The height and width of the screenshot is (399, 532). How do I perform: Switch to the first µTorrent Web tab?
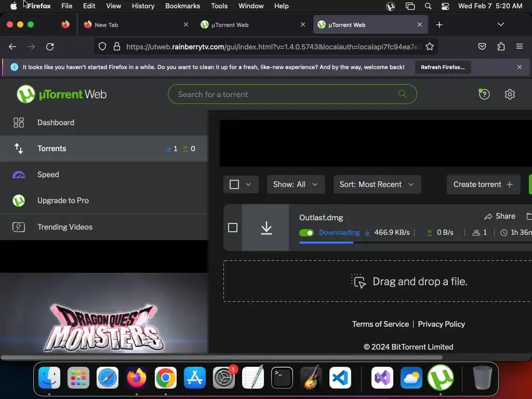coord(253,25)
